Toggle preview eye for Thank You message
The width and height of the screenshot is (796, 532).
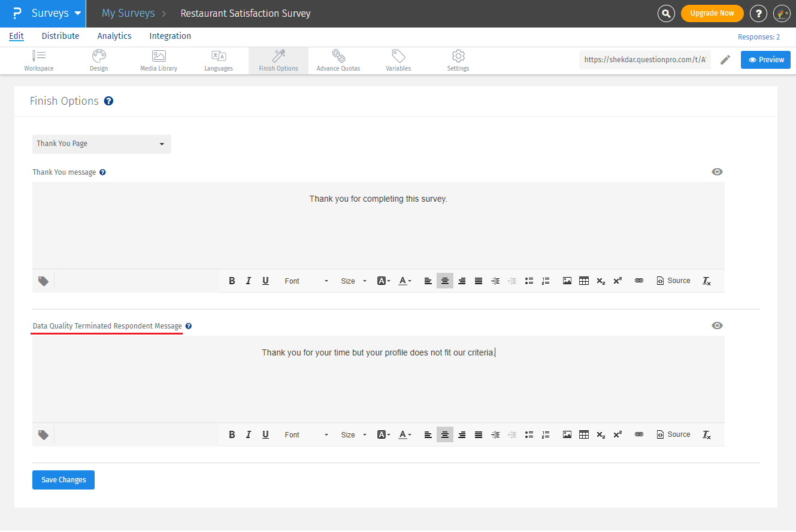tap(717, 172)
